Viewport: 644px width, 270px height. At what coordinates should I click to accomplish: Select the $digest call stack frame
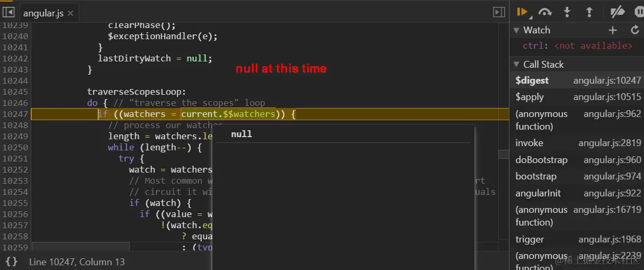click(577, 81)
